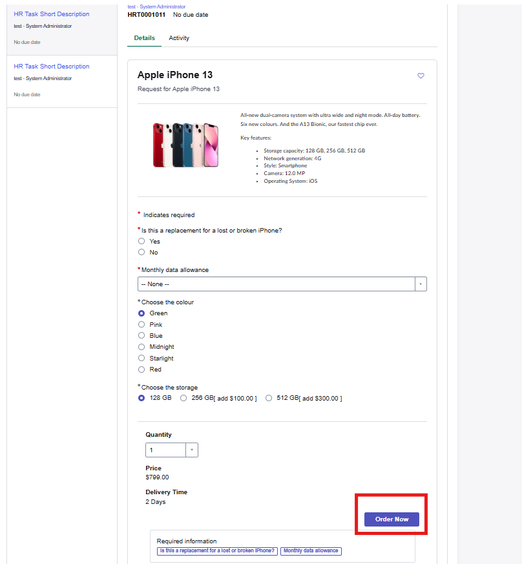This screenshot has width=522, height=564.
Task: Select 512 GB storage option
Action: (x=269, y=398)
